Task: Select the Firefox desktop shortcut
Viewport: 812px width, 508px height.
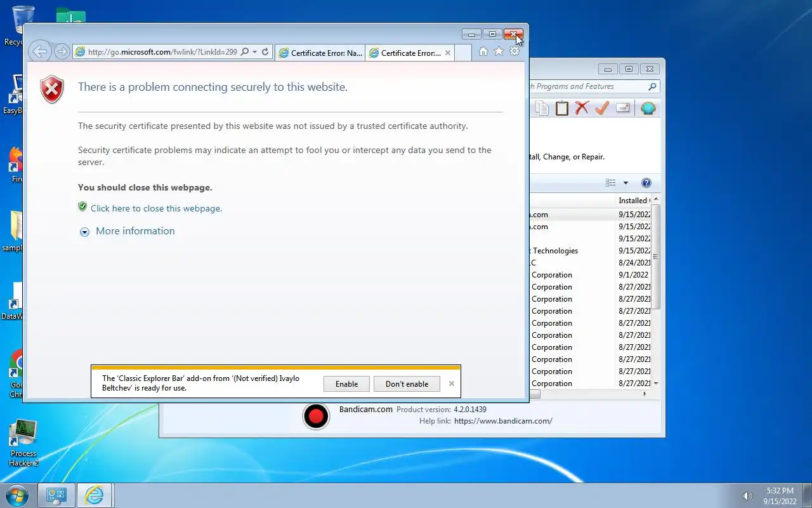Action: (14, 165)
